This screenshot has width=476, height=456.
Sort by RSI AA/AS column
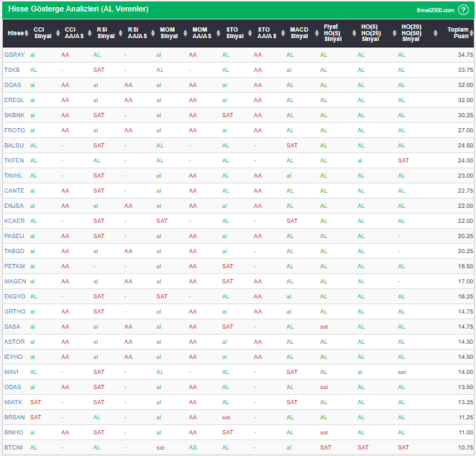pos(137,33)
